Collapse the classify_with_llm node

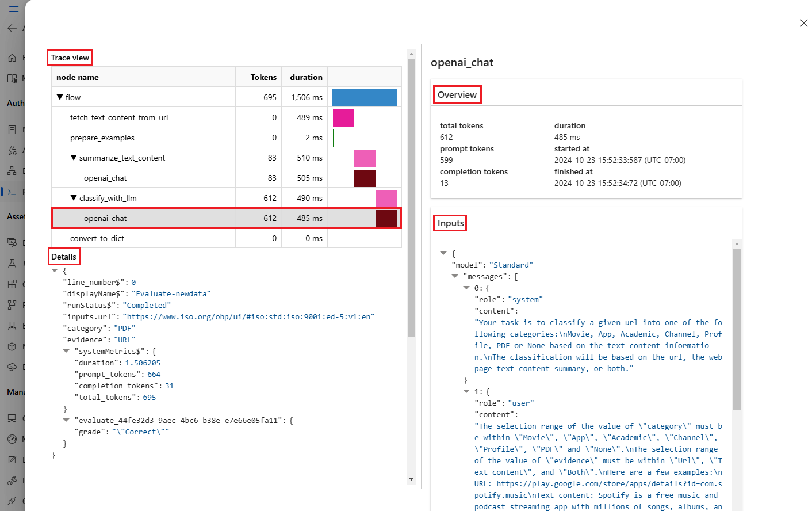pos(74,198)
